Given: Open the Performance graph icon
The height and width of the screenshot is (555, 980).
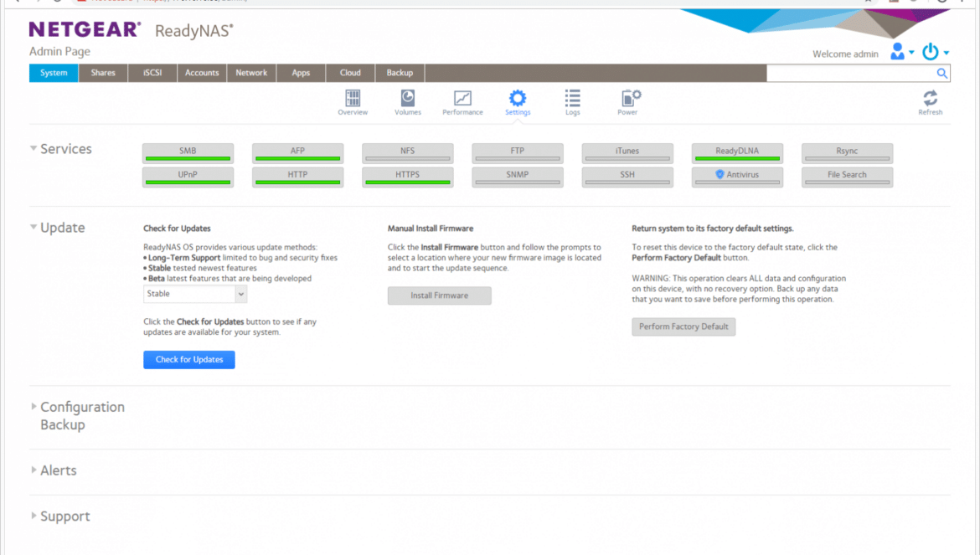Looking at the screenshot, I should tap(462, 102).
